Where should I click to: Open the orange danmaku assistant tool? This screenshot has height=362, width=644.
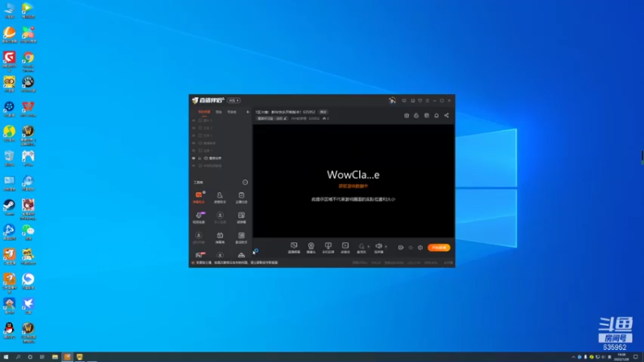click(x=199, y=197)
